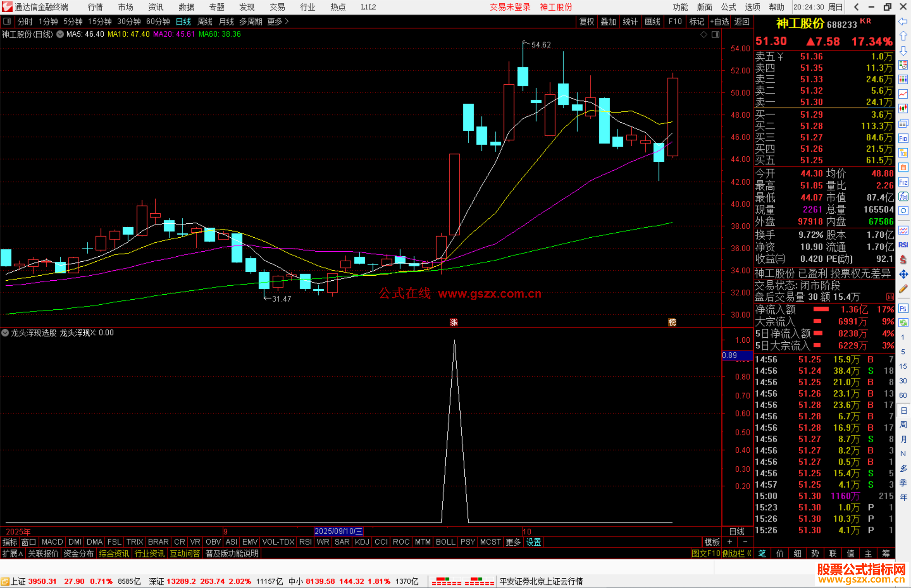Image resolution: width=911 pixels, height=588 pixels.
Task: Switch to the 周线 weekly period tab
Action: coord(205,21)
